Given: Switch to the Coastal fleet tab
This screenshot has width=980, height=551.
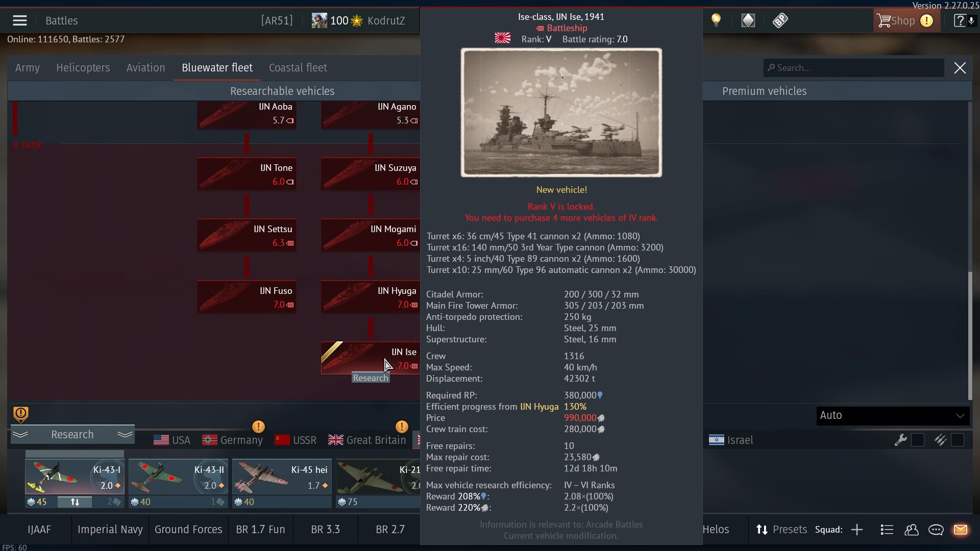Looking at the screenshot, I should [298, 68].
